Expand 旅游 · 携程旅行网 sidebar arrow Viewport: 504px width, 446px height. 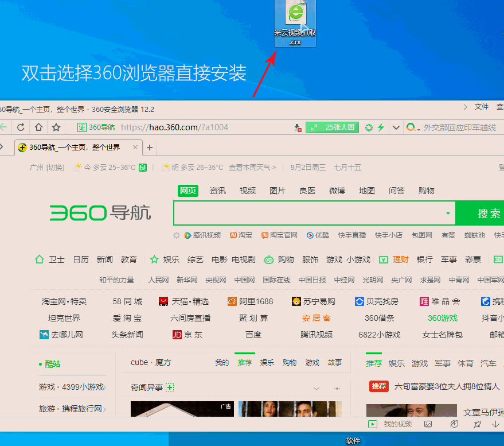coord(104,409)
